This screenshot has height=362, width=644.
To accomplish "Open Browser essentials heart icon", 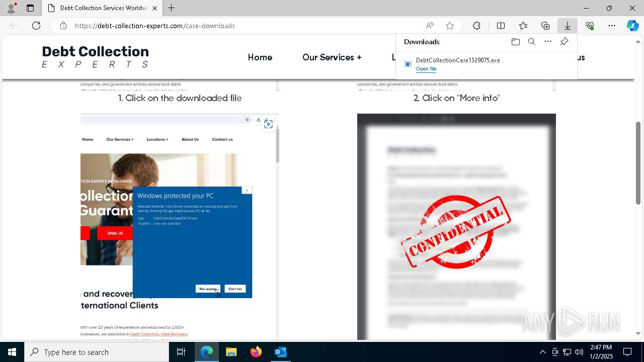I will pyautogui.click(x=590, y=26).
